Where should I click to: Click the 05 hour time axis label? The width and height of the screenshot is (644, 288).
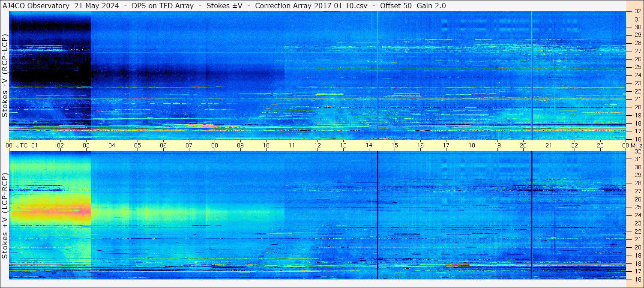(138, 145)
